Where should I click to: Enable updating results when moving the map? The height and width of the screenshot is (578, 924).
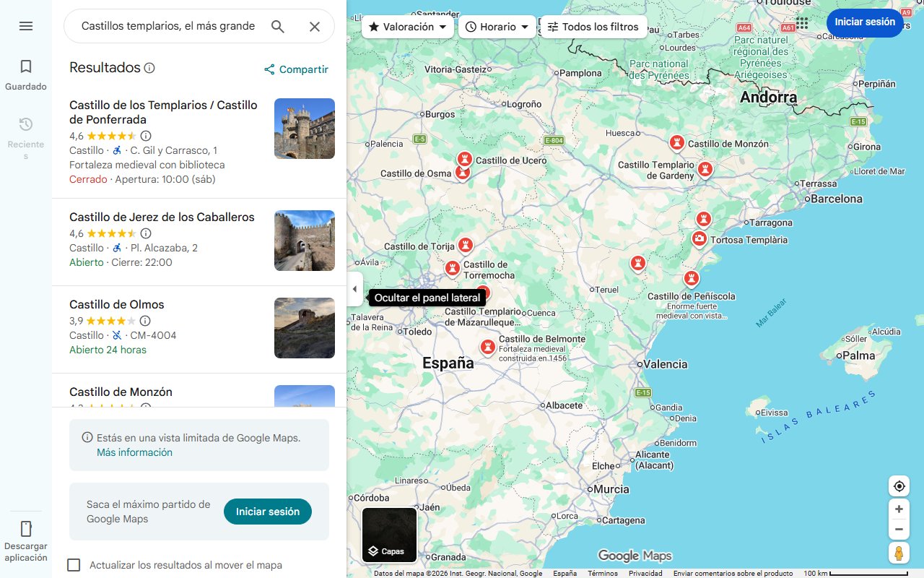[74, 565]
